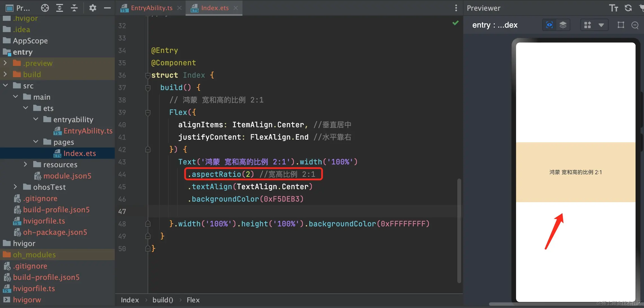
Task: Collapse the pages folder
Action: pos(36,142)
